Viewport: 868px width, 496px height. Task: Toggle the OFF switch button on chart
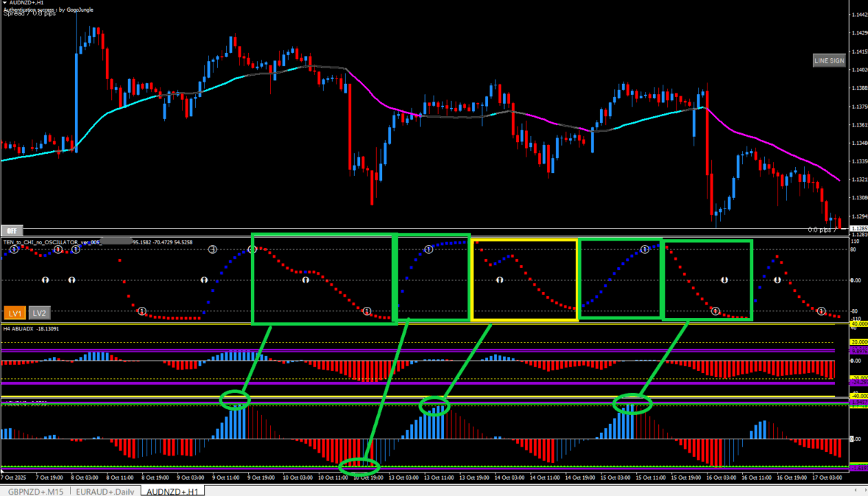click(x=10, y=230)
